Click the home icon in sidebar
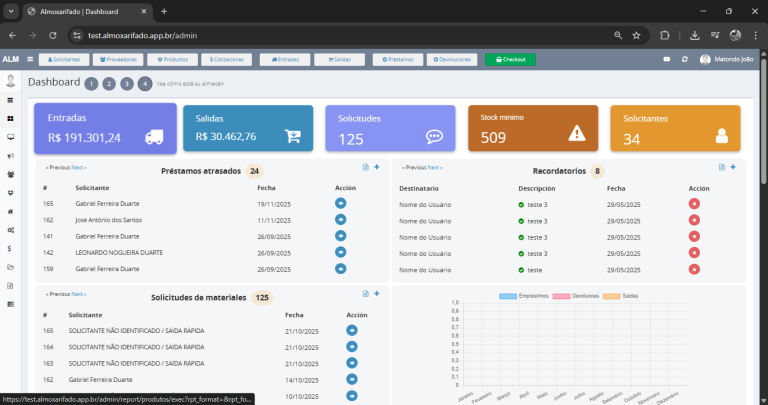Viewport: 768px width, 405px height. (10, 211)
